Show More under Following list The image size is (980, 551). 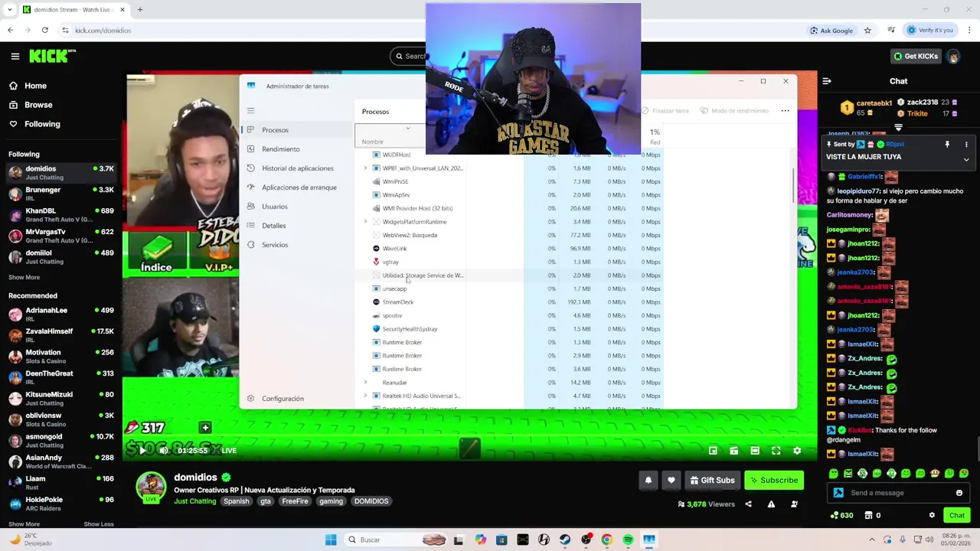click(24, 277)
